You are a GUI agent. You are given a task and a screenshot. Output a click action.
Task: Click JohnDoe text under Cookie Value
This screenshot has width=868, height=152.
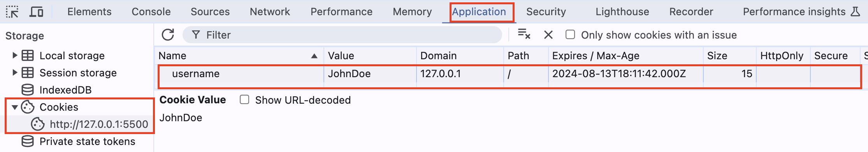[x=181, y=118]
